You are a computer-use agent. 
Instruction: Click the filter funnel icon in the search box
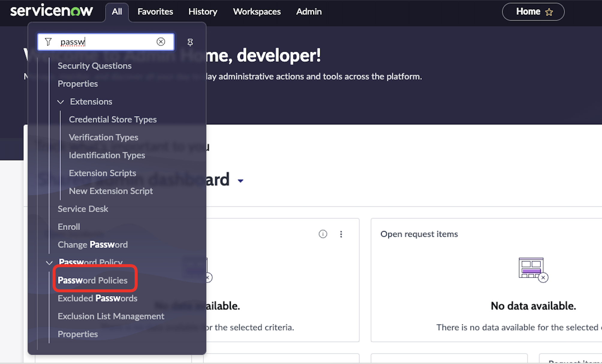[48, 42]
